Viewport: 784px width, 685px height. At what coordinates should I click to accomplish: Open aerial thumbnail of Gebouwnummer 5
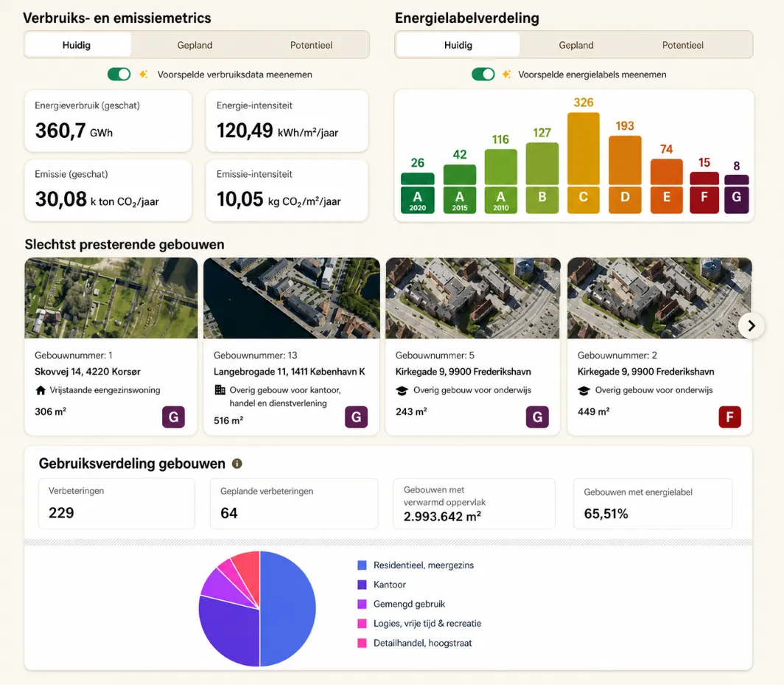(473, 298)
